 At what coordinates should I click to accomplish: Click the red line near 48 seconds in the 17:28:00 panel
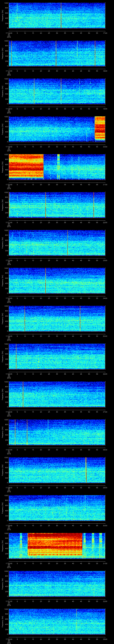coord(86,470)
